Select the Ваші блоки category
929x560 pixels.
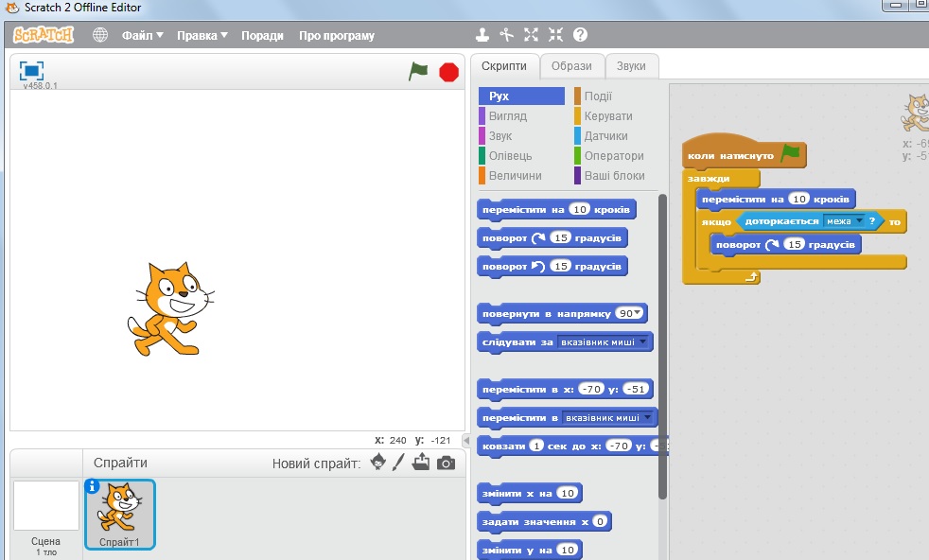tap(616, 175)
